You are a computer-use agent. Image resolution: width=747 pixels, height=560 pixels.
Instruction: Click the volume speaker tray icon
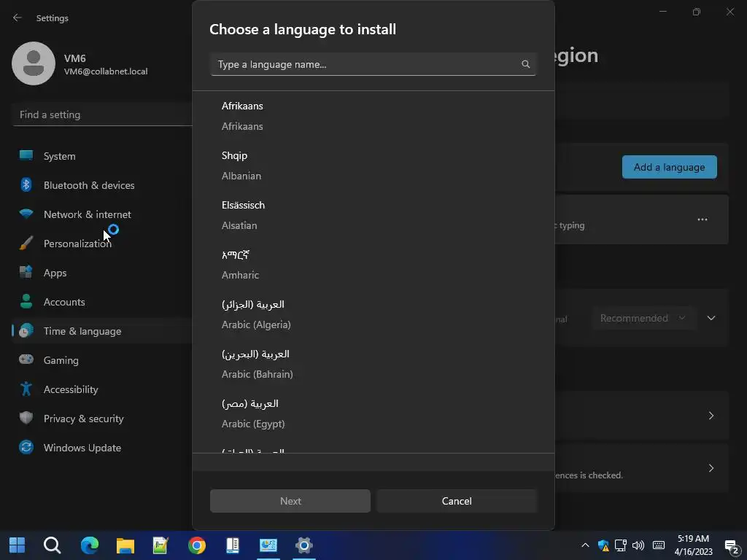(638, 545)
